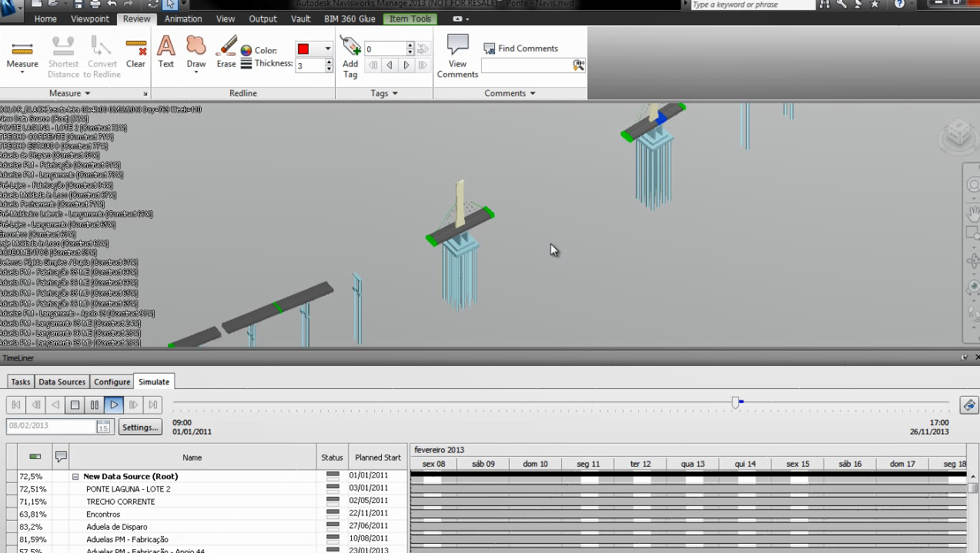Image resolution: width=980 pixels, height=553 pixels.
Task: Choose the redline Draw tool
Action: coord(196,52)
